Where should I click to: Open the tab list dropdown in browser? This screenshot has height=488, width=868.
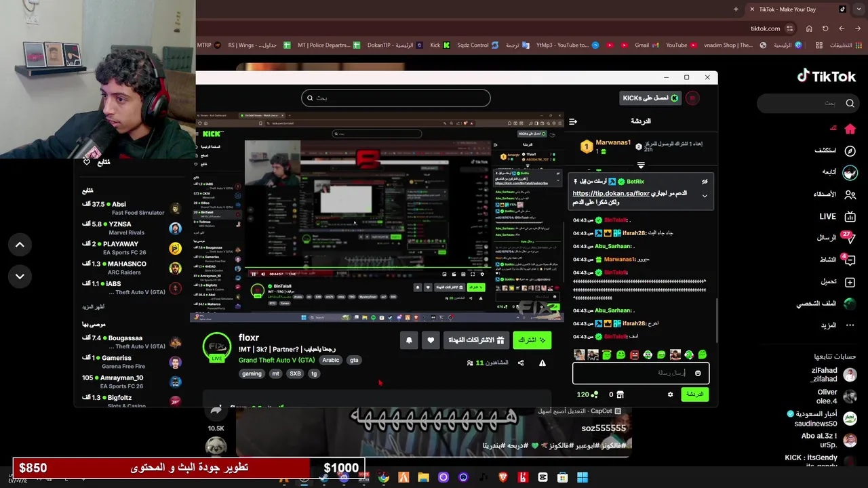pos(859,9)
